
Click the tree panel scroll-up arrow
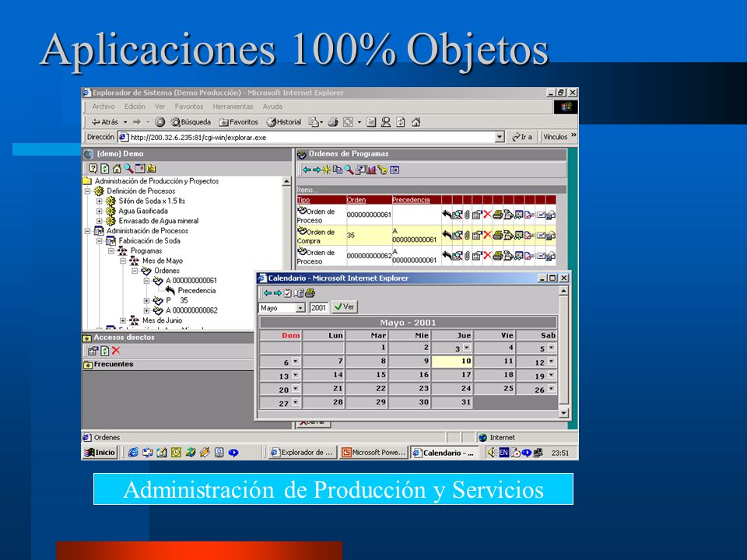286,181
